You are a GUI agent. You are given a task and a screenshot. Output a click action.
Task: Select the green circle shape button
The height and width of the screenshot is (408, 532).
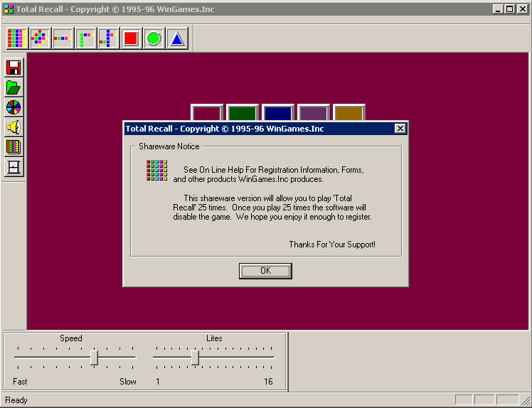pyautogui.click(x=154, y=38)
